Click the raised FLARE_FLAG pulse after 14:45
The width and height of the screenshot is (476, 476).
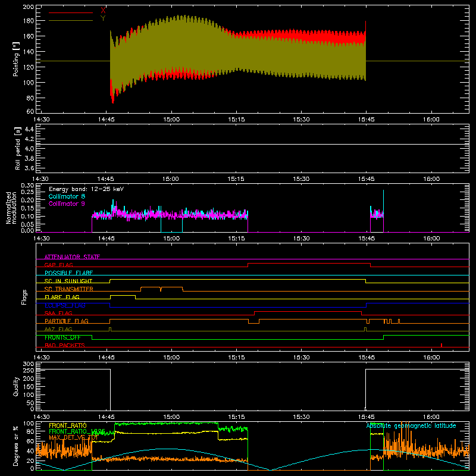click(123, 295)
